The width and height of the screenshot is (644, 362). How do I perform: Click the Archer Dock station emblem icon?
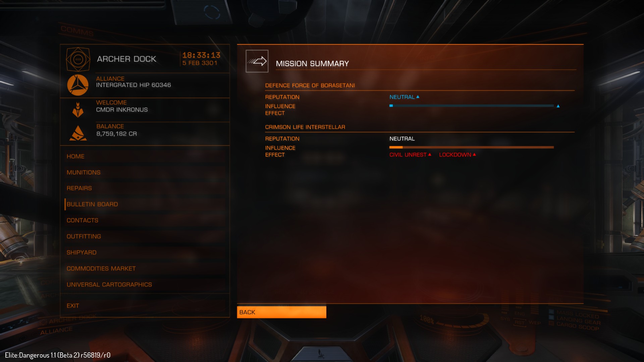[x=78, y=59]
